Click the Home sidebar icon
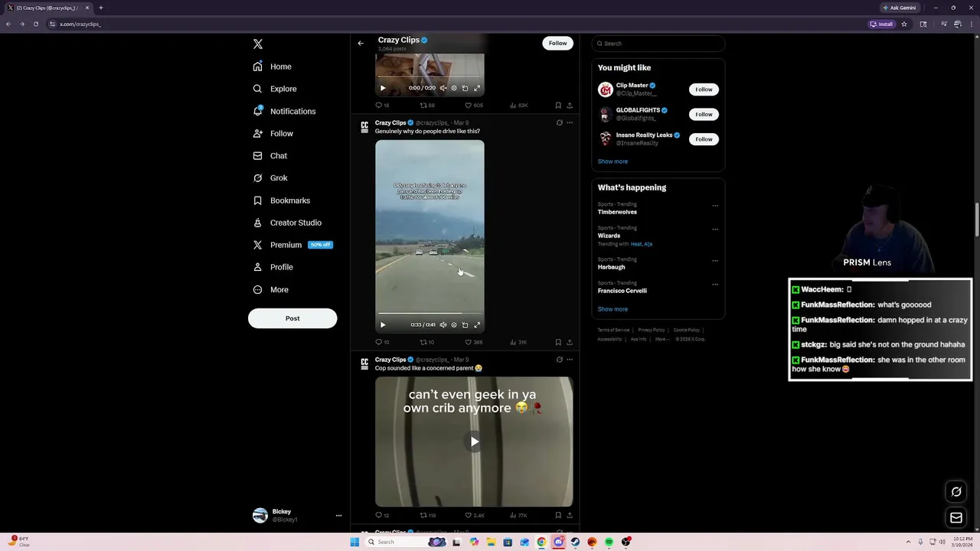The image size is (980, 551). (x=258, y=67)
